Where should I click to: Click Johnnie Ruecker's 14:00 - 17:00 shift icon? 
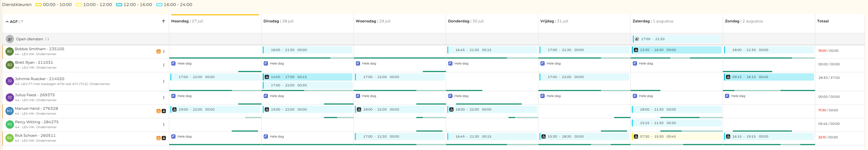pos(267,77)
